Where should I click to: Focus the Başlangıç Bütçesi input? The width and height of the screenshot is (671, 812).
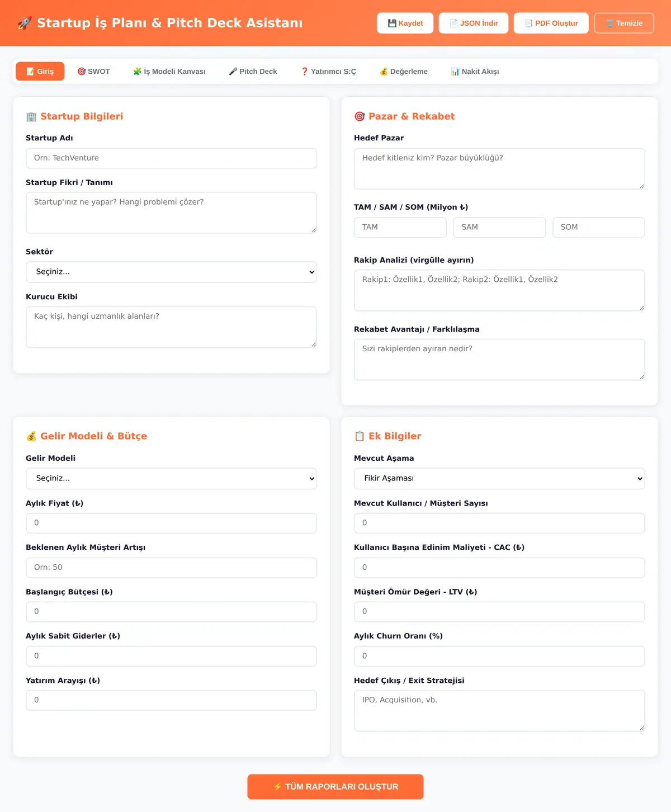click(x=171, y=612)
